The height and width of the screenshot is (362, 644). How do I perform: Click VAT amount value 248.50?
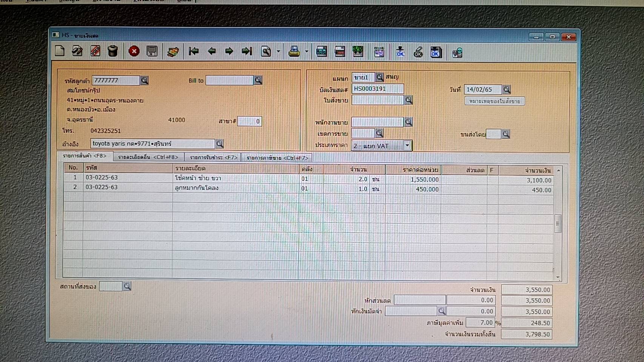coord(527,323)
